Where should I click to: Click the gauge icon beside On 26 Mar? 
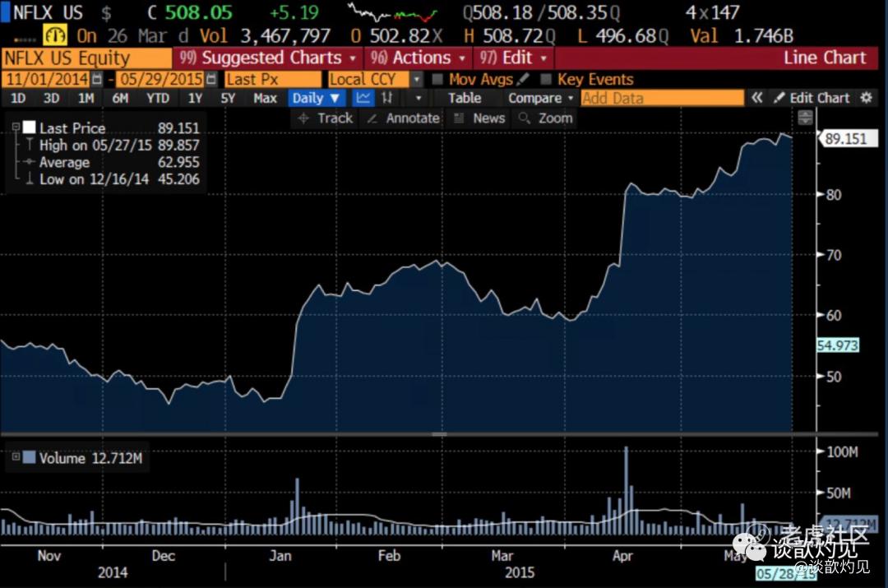[x=55, y=35]
